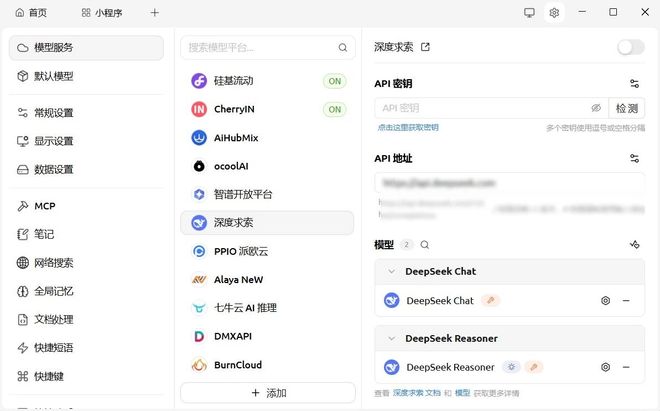
Task: Search models with magnifier next to 模型
Action: 425,245
